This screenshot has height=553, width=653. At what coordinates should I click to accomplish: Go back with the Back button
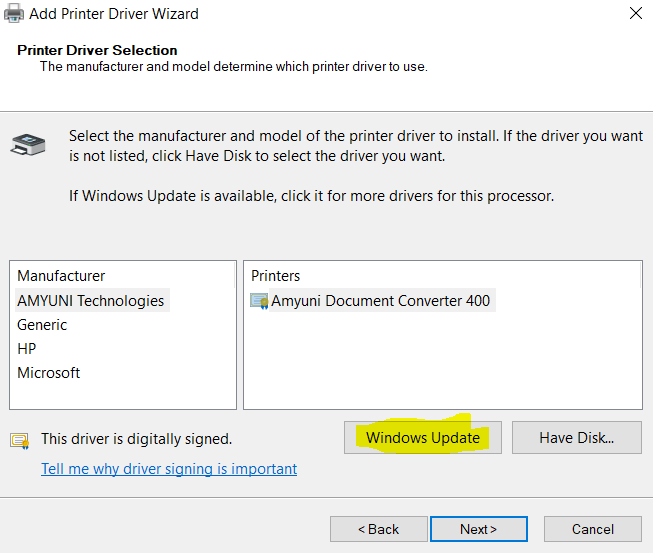378,529
